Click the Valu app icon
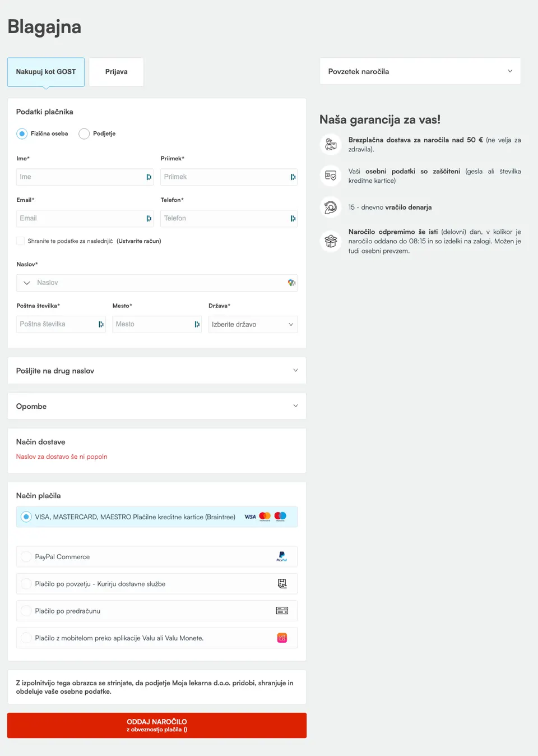 [282, 638]
